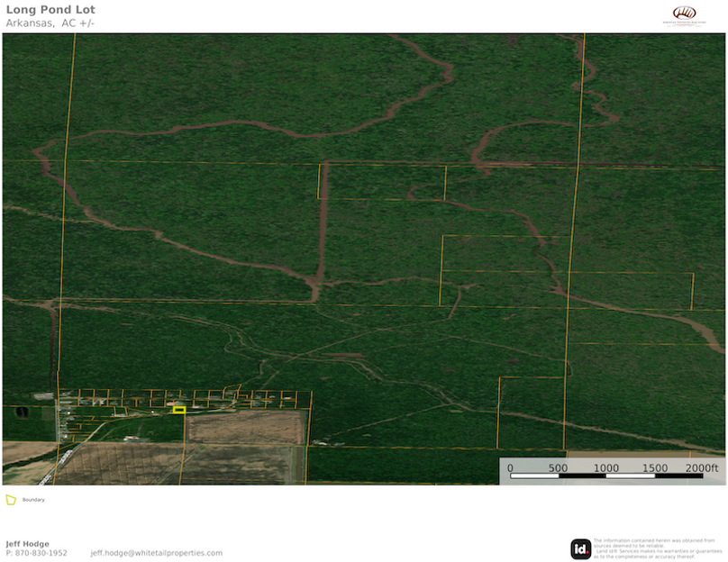
Task: Click the Land id disclaimer text
Action: [x=657, y=548]
